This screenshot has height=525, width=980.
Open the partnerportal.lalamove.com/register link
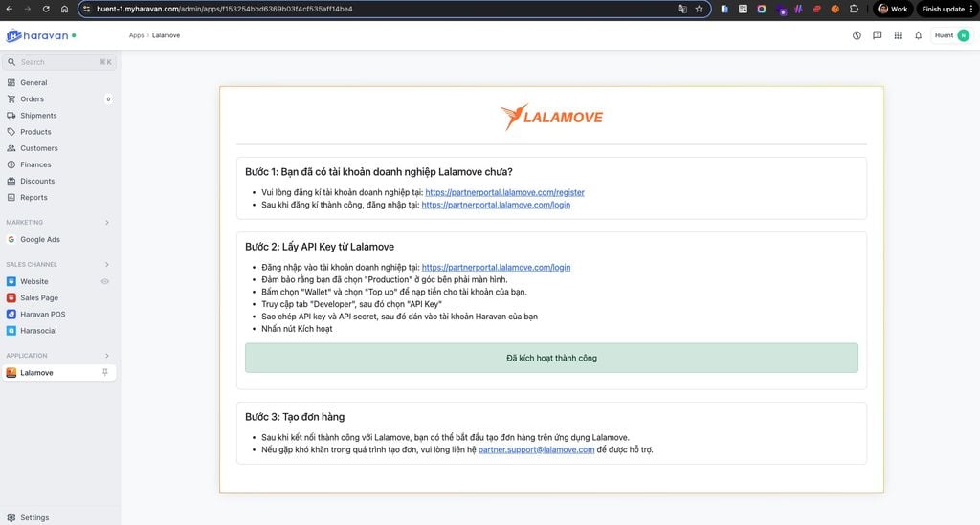pyautogui.click(x=504, y=192)
